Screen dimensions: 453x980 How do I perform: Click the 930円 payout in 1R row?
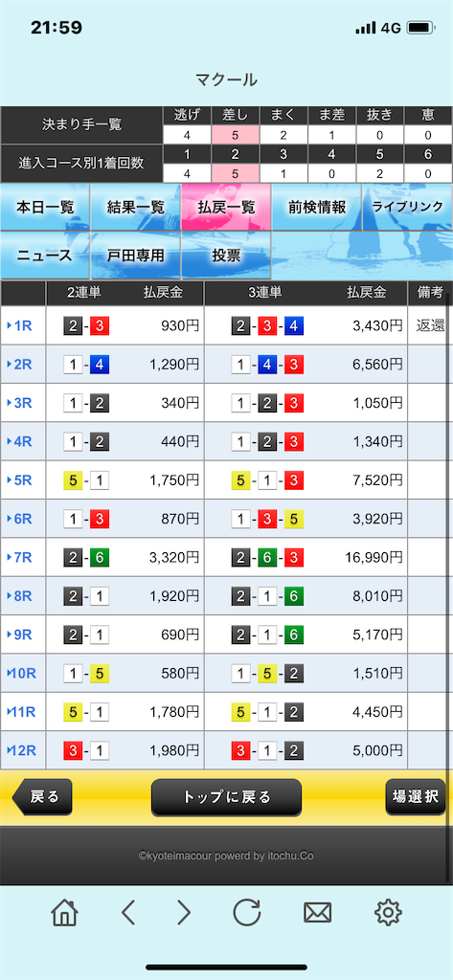point(179,325)
